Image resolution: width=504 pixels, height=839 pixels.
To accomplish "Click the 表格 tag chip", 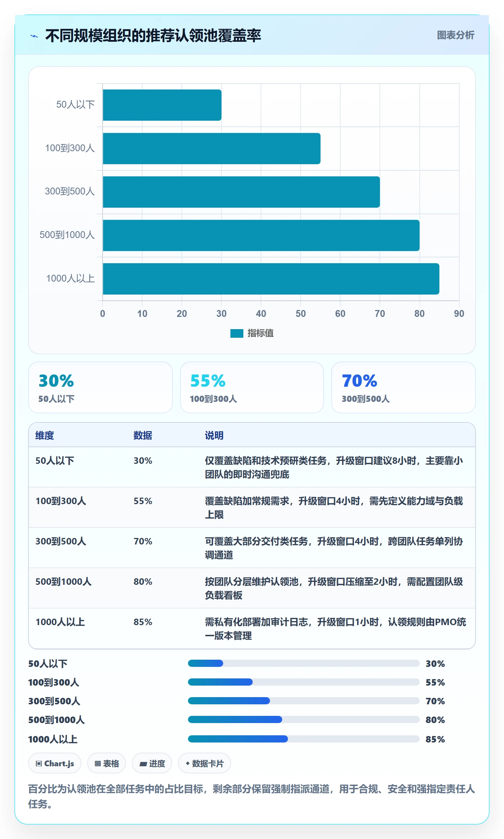I will click(x=107, y=763).
